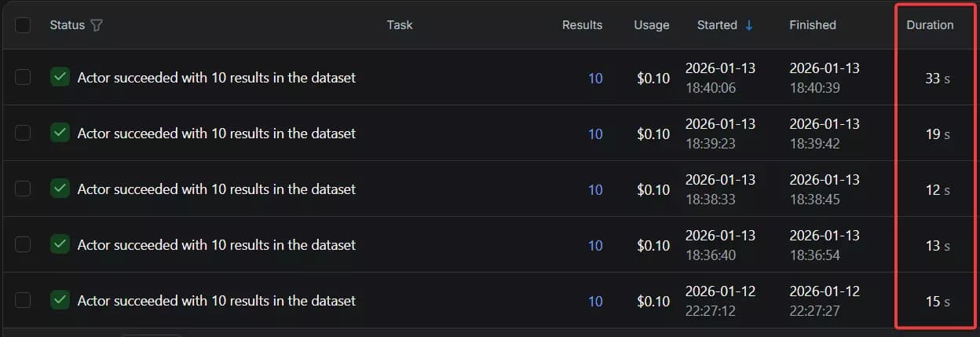Toggle the select-all checkbox in table header

tap(23, 25)
